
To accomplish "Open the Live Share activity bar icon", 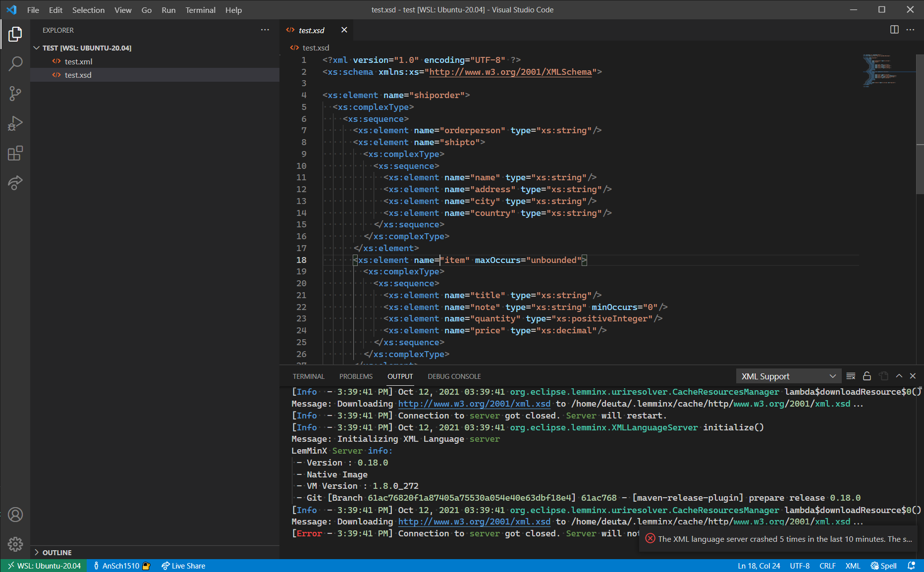I will click(15, 183).
